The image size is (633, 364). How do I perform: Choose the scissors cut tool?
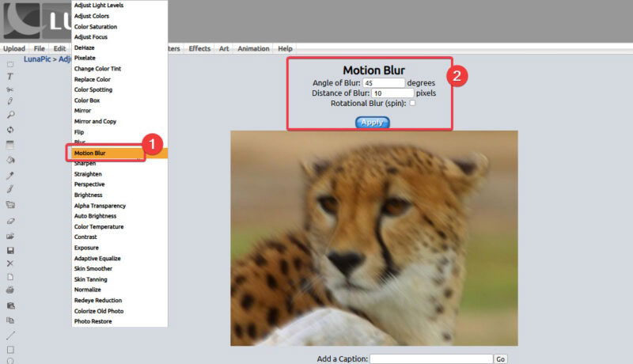(10, 89)
